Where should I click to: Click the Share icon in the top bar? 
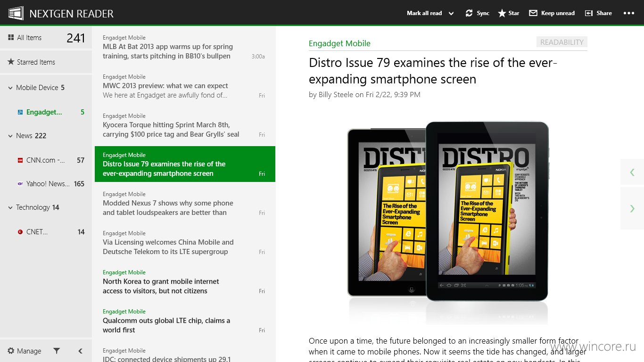(589, 13)
